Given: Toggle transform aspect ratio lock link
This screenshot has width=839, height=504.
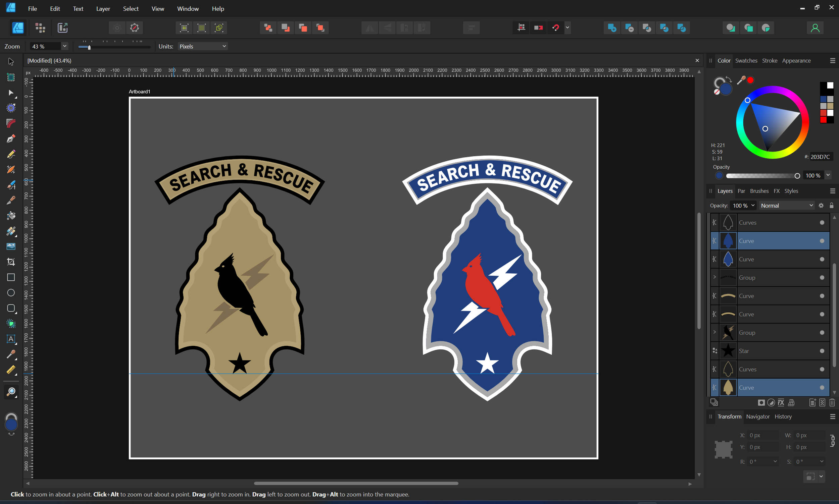Looking at the screenshot, I should [x=833, y=441].
